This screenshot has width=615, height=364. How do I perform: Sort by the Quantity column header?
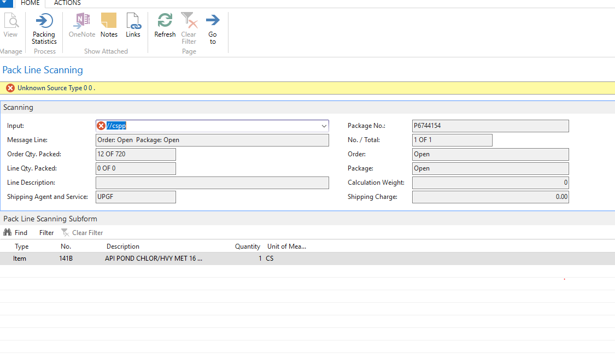248,246
